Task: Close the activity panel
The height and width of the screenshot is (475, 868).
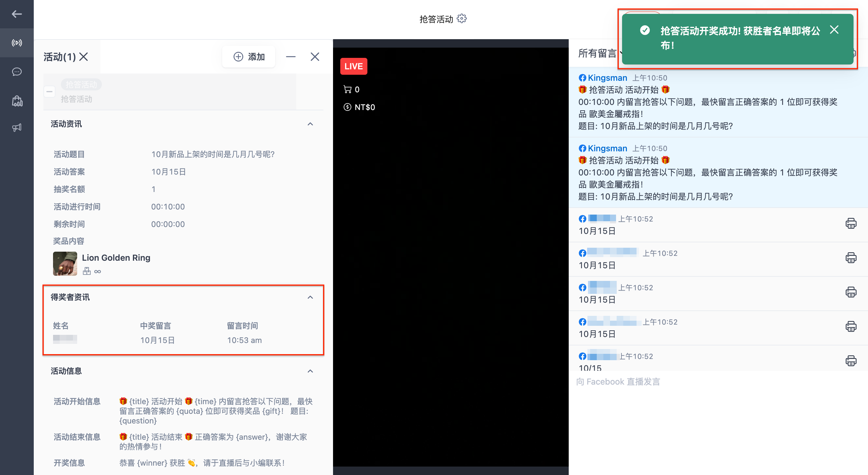Action: click(x=315, y=57)
